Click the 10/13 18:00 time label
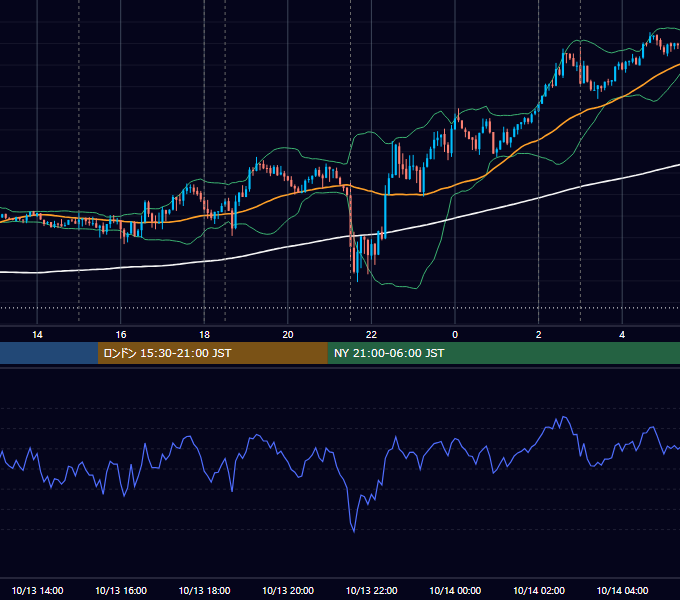680x600 pixels. 204,590
